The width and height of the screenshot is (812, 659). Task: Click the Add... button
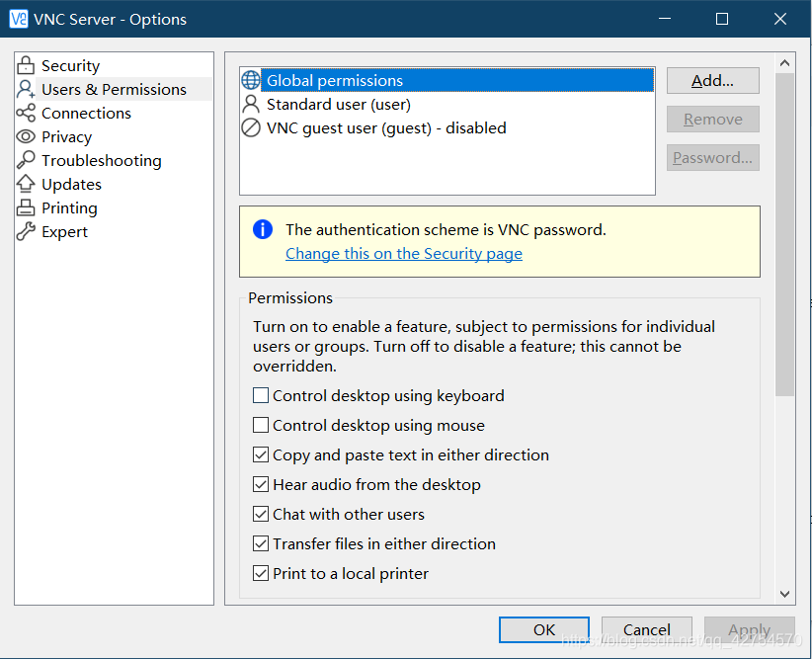[712, 80]
